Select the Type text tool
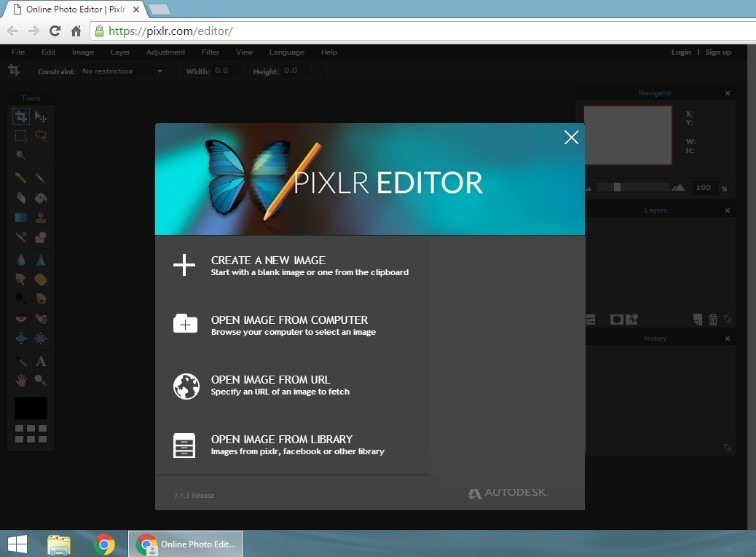The height and width of the screenshot is (557, 756). 40,361
